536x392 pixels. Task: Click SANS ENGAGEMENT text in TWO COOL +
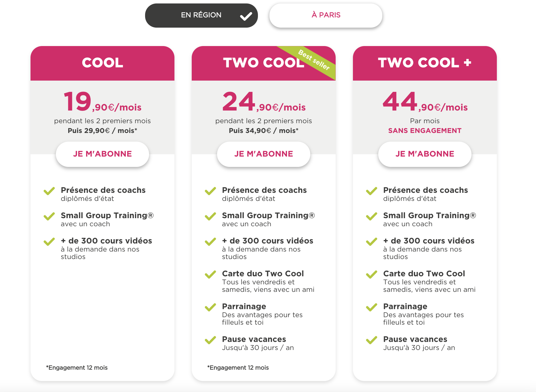click(x=425, y=131)
